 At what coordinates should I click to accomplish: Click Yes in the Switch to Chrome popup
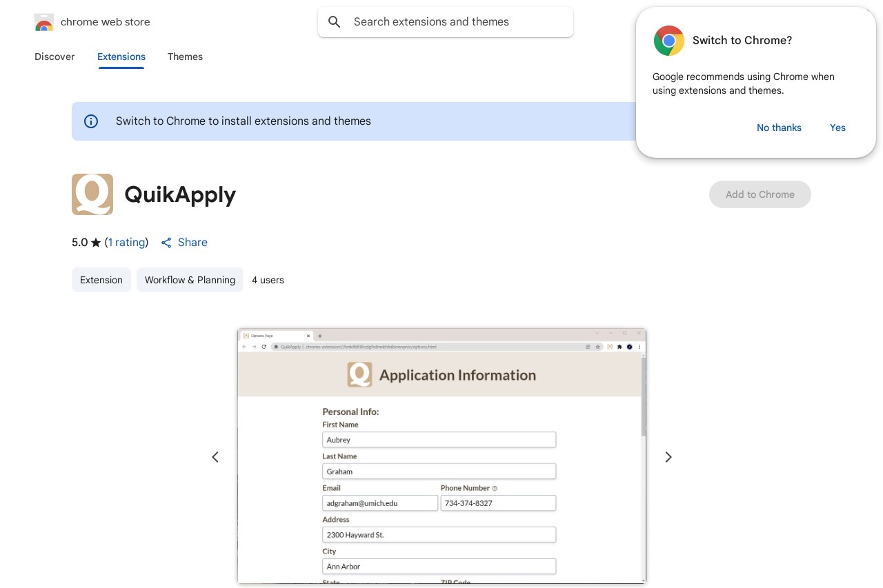click(x=837, y=128)
